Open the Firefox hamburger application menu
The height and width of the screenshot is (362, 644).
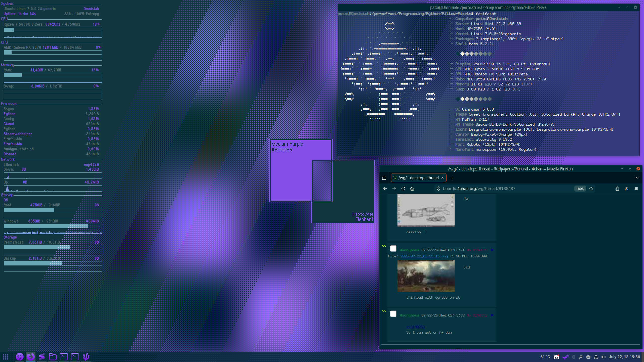pos(636,189)
